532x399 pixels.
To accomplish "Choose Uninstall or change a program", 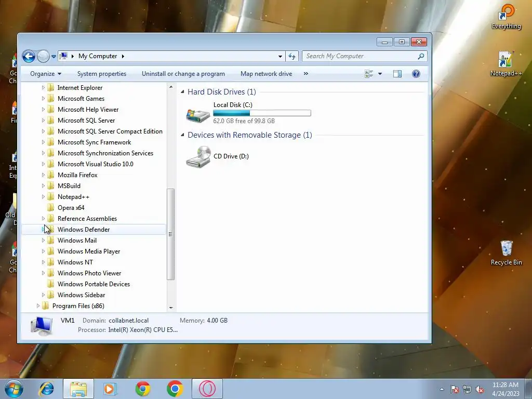I will [183, 74].
